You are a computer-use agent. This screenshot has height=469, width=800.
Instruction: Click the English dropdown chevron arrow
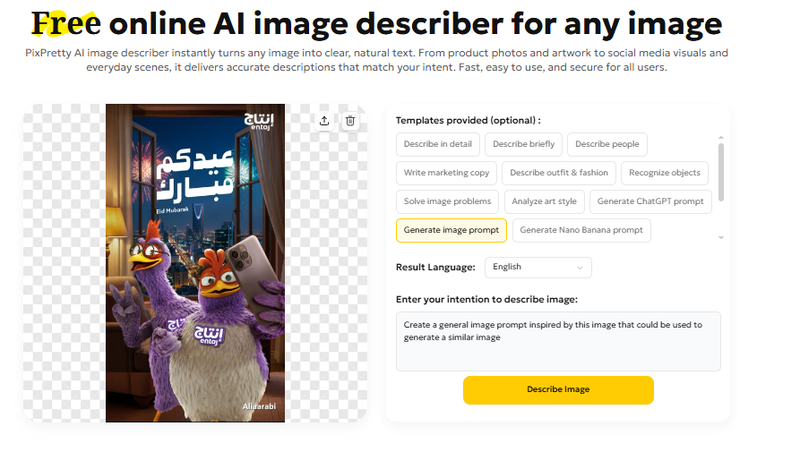click(579, 267)
